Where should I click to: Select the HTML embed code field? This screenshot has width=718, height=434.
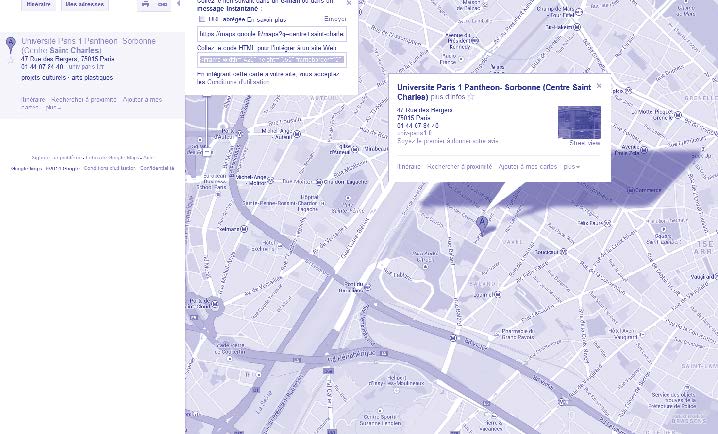click(x=272, y=60)
